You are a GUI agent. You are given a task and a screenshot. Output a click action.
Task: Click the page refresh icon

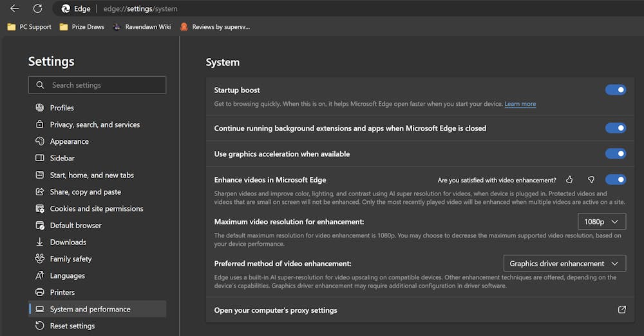pos(37,9)
